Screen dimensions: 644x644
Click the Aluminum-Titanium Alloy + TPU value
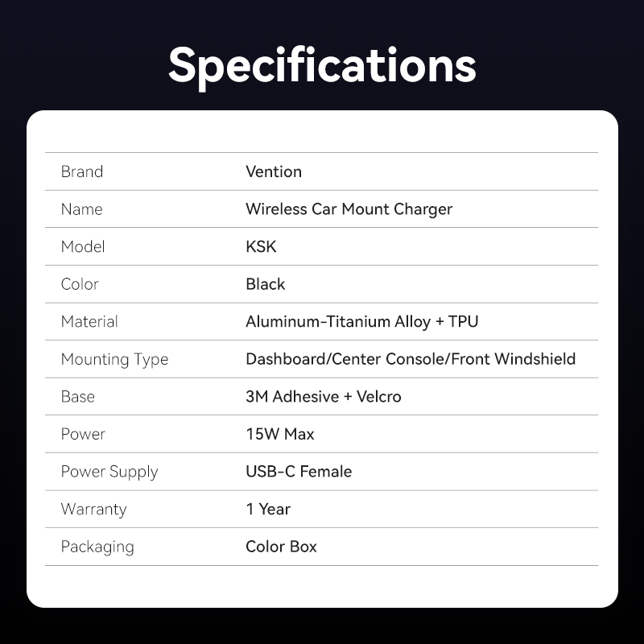[x=361, y=321]
